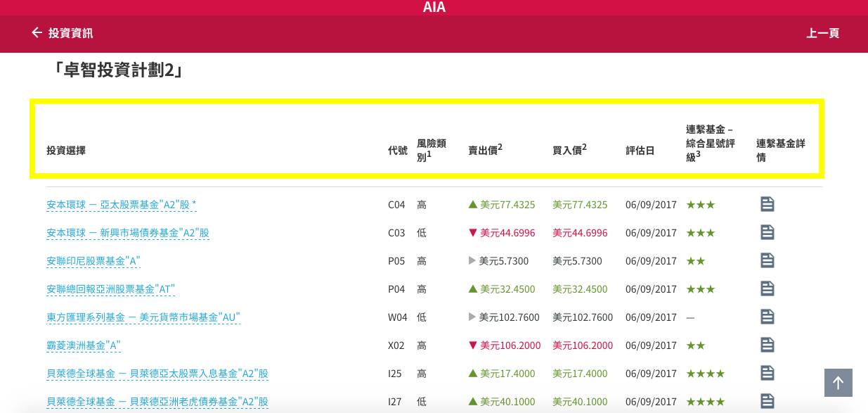This screenshot has width=868, height=413.
Task: Open details document for I25 fund
Action: [767, 373]
